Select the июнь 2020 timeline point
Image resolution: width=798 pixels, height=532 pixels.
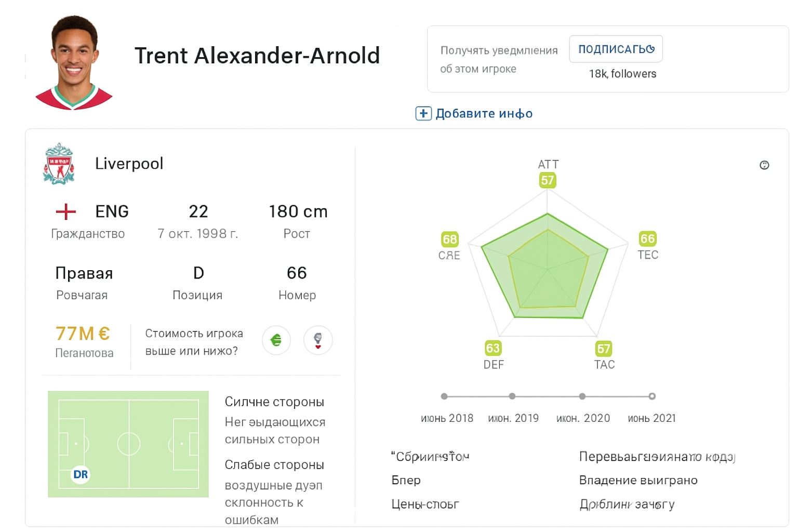click(582, 396)
